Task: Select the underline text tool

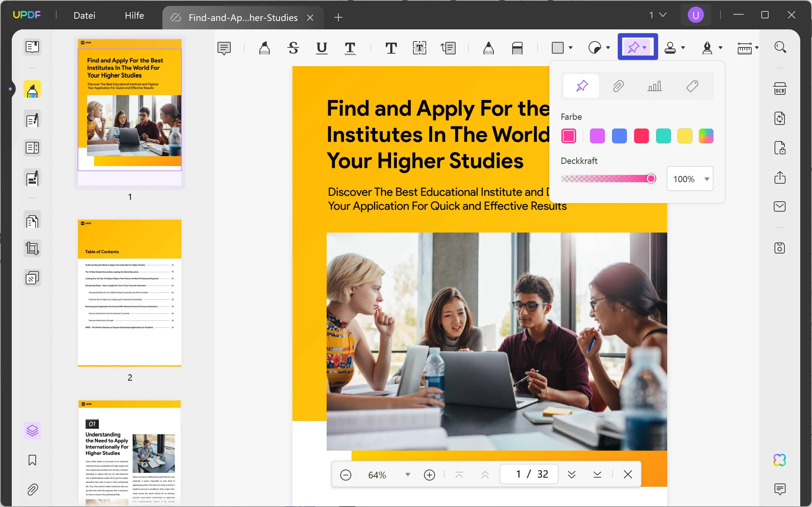Action: pyautogui.click(x=321, y=48)
